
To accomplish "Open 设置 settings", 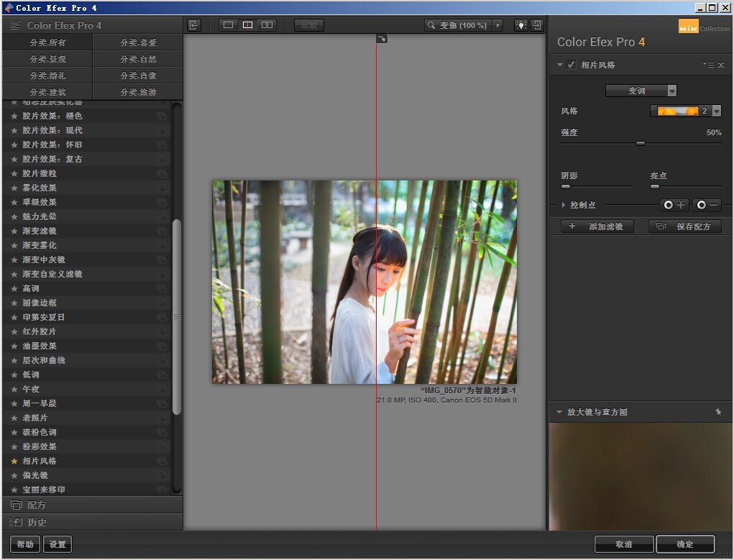I will [x=58, y=544].
